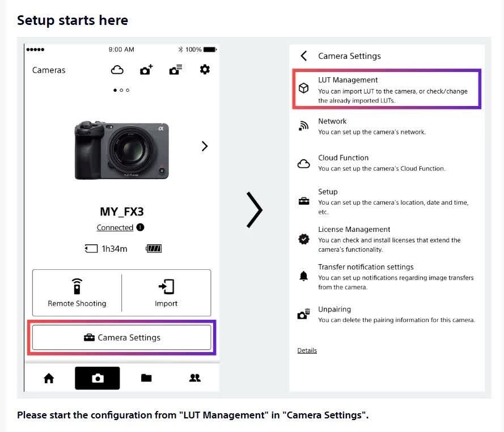This screenshot has height=432, width=504.
Task: Go back from Camera Settings screen
Action: coord(304,56)
